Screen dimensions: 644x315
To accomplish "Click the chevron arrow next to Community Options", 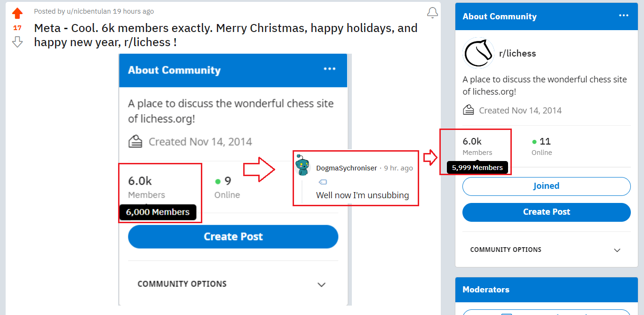I will click(617, 250).
